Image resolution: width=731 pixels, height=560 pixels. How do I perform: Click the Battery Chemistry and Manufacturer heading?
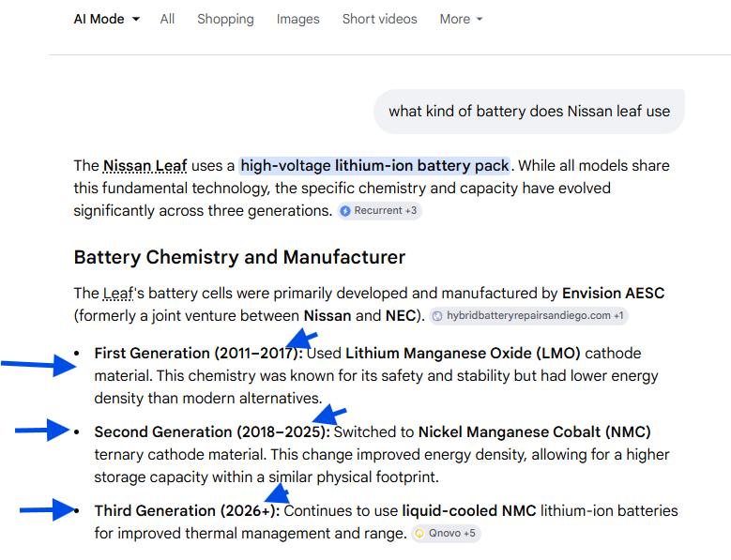(x=239, y=257)
